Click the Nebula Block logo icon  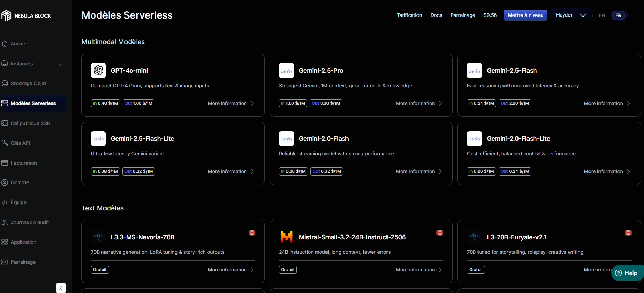click(6, 15)
